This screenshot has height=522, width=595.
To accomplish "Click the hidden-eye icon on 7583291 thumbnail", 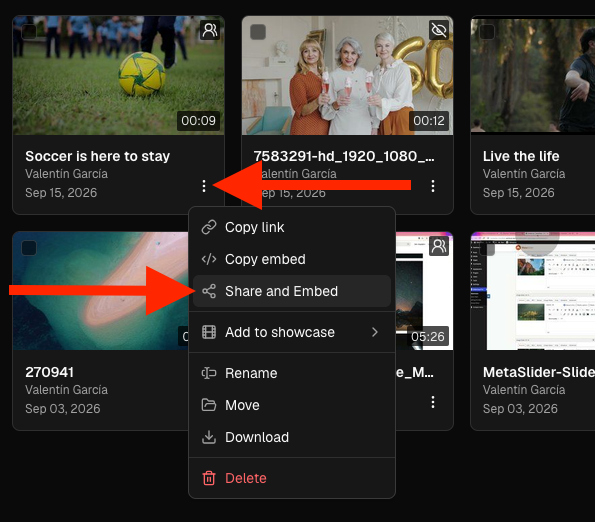I will pos(439,30).
